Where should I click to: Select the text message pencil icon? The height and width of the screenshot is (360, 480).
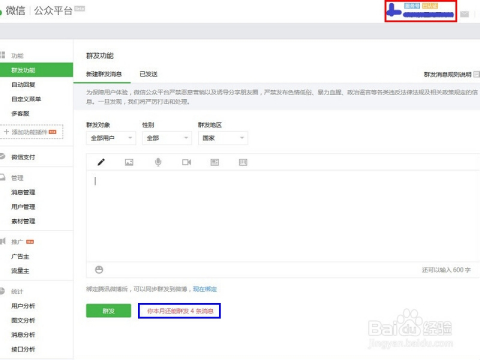click(x=101, y=162)
